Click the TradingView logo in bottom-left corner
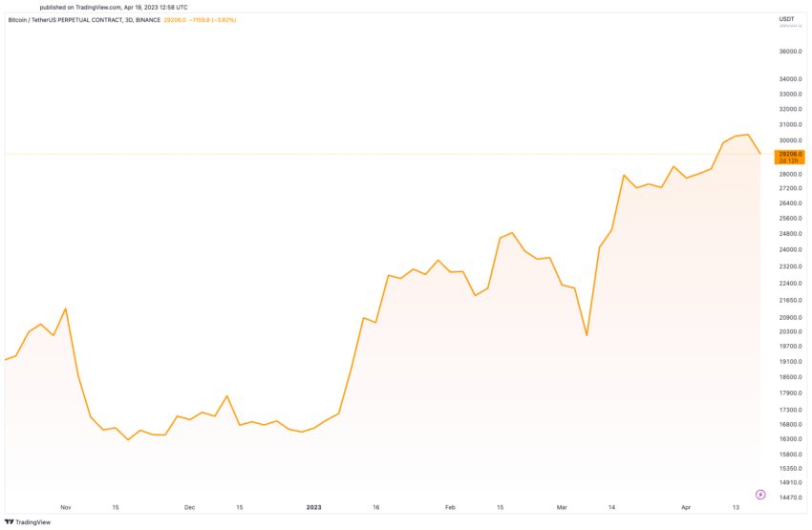812x530 pixels. (x=28, y=521)
